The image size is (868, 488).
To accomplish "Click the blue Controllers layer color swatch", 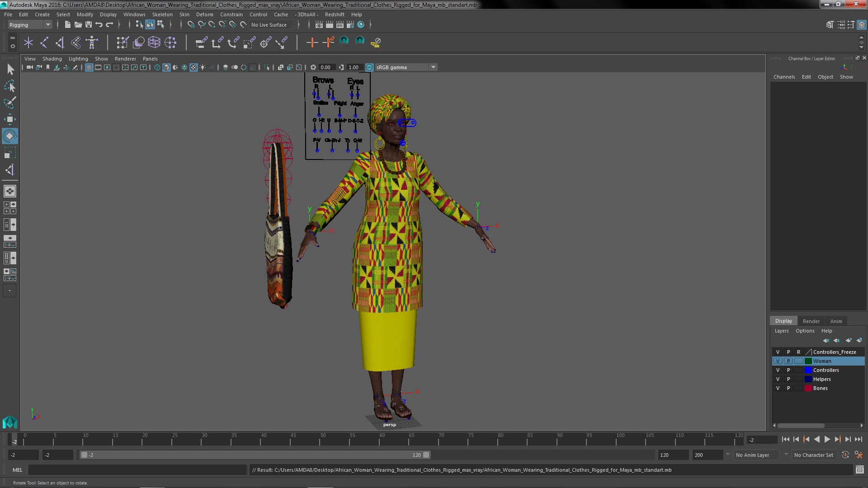I will pos(808,370).
